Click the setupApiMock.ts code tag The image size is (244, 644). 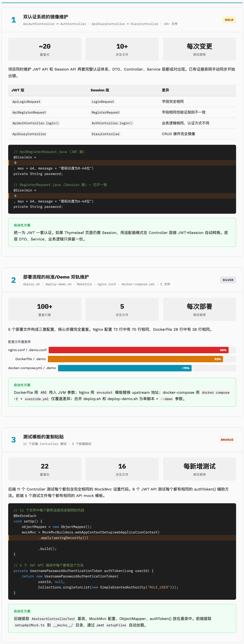pos(30,625)
